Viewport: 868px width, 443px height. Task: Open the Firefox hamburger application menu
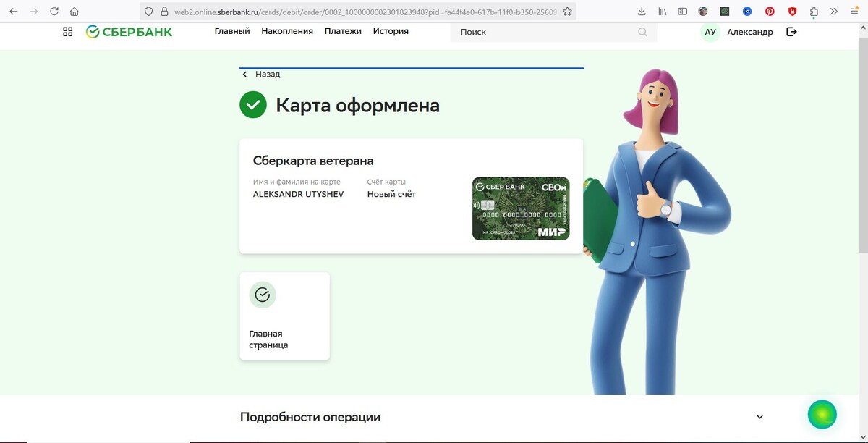[x=854, y=12]
